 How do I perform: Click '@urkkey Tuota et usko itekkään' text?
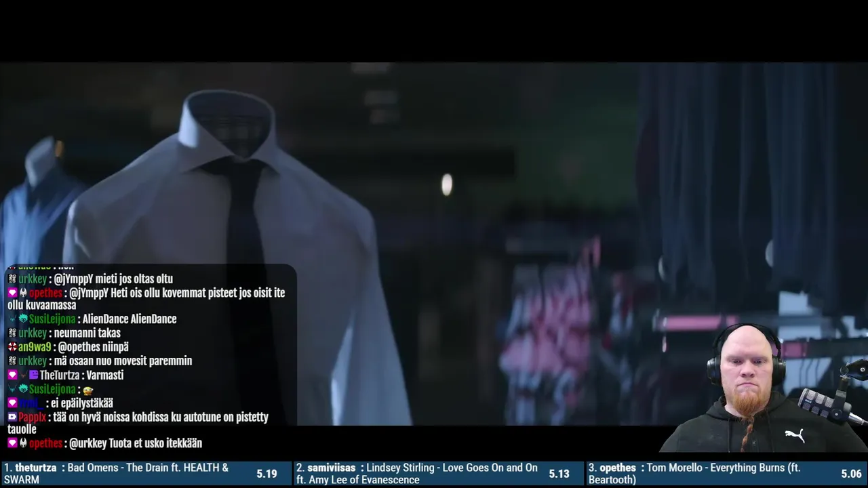point(136,443)
